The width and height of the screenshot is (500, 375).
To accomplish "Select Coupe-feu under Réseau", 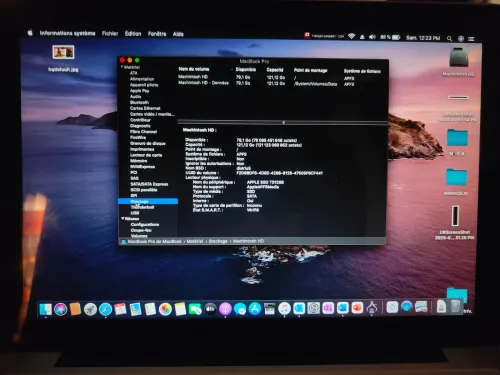I will tap(141, 230).
